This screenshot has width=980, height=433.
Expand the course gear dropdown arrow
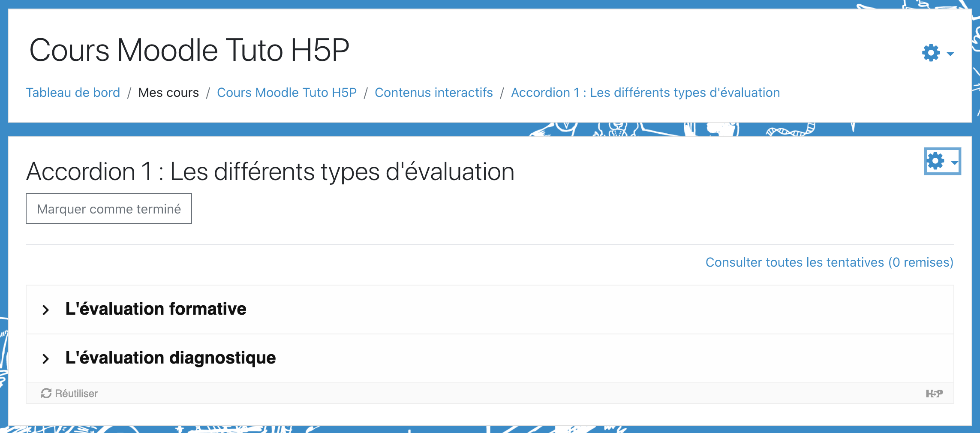coord(950,54)
